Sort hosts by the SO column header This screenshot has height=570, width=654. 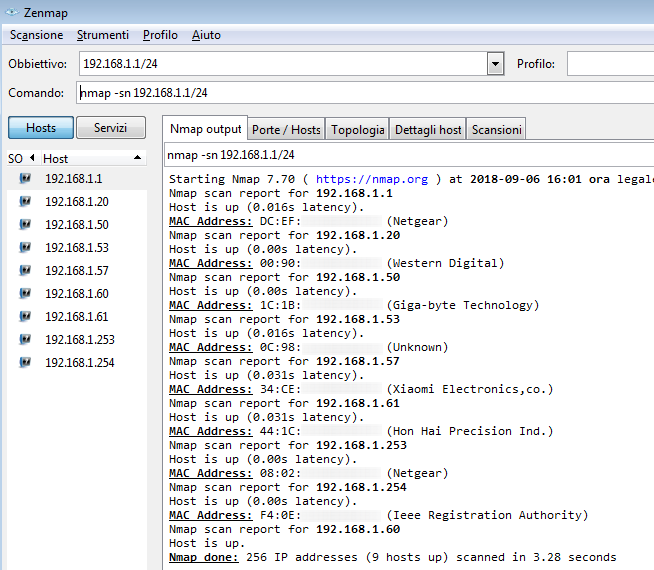tap(16, 158)
